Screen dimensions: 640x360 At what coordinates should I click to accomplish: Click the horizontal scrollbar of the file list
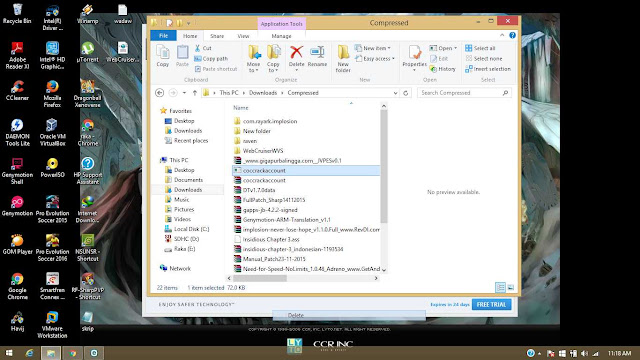(260, 278)
